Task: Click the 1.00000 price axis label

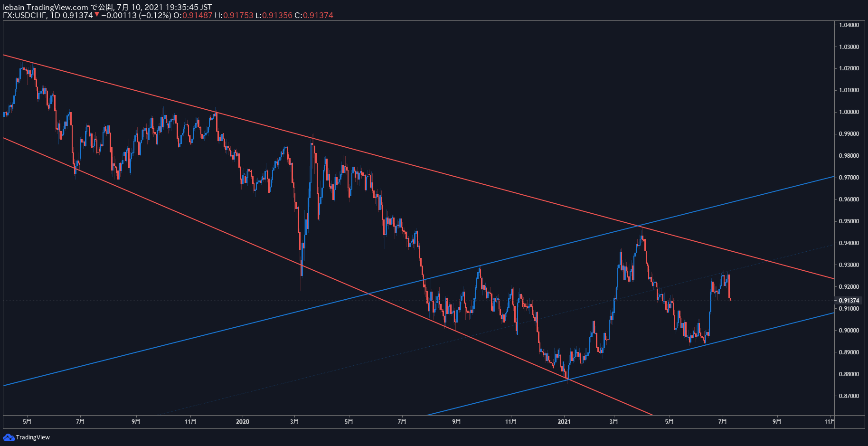Action: [849, 112]
